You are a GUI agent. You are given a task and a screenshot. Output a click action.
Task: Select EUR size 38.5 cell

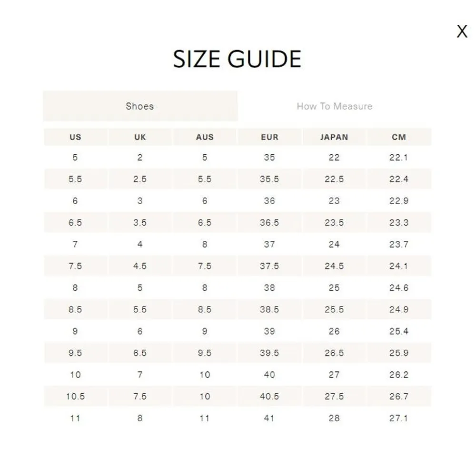coord(269,309)
